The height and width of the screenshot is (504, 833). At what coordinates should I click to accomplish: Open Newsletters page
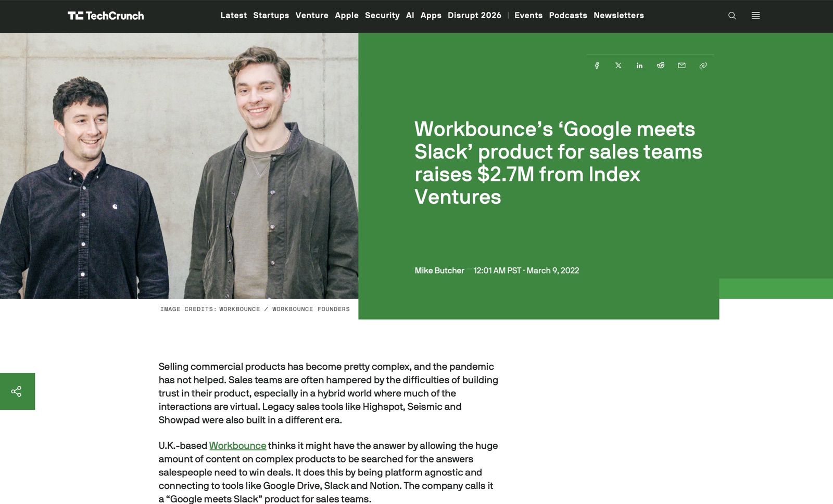click(x=619, y=16)
